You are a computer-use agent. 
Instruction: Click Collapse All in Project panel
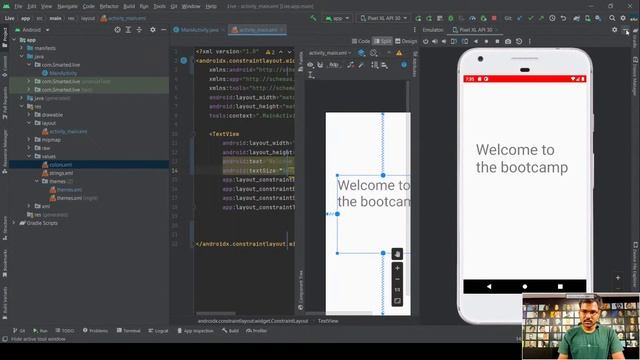(x=139, y=30)
